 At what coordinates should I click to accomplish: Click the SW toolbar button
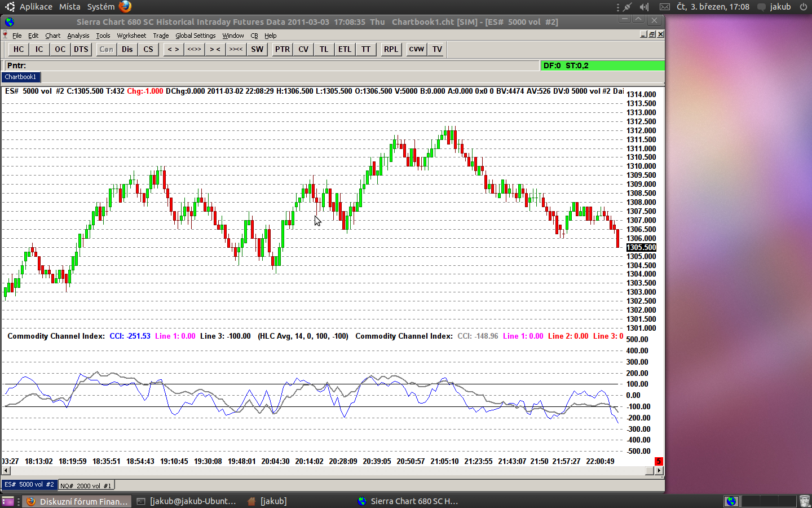pos(257,49)
